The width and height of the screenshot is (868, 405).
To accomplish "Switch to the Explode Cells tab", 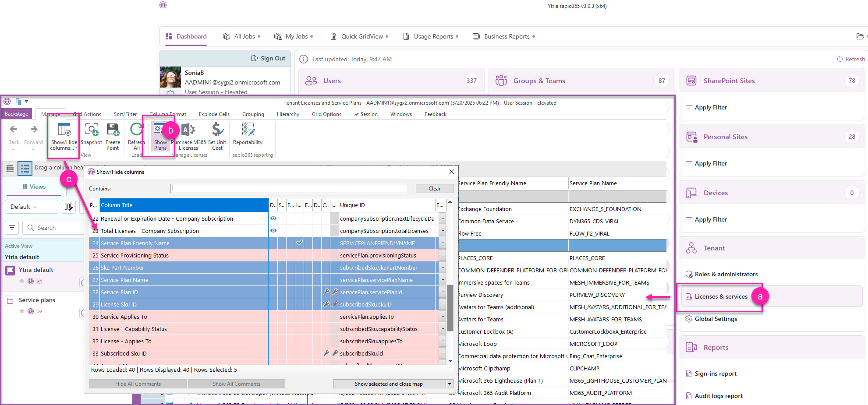I will tap(214, 114).
